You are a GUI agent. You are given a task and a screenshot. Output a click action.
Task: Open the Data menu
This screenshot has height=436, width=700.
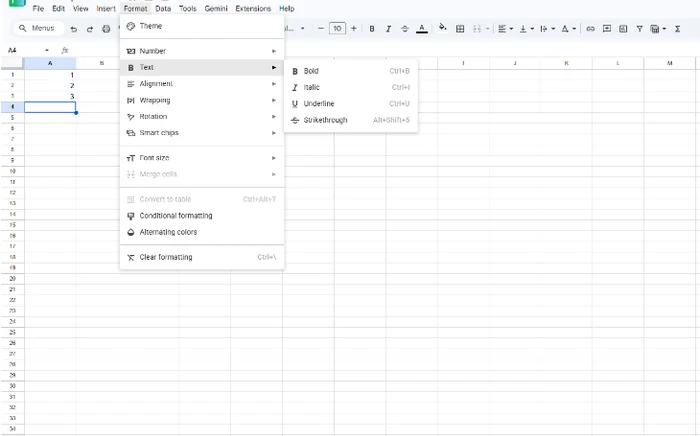coord(163,8)
